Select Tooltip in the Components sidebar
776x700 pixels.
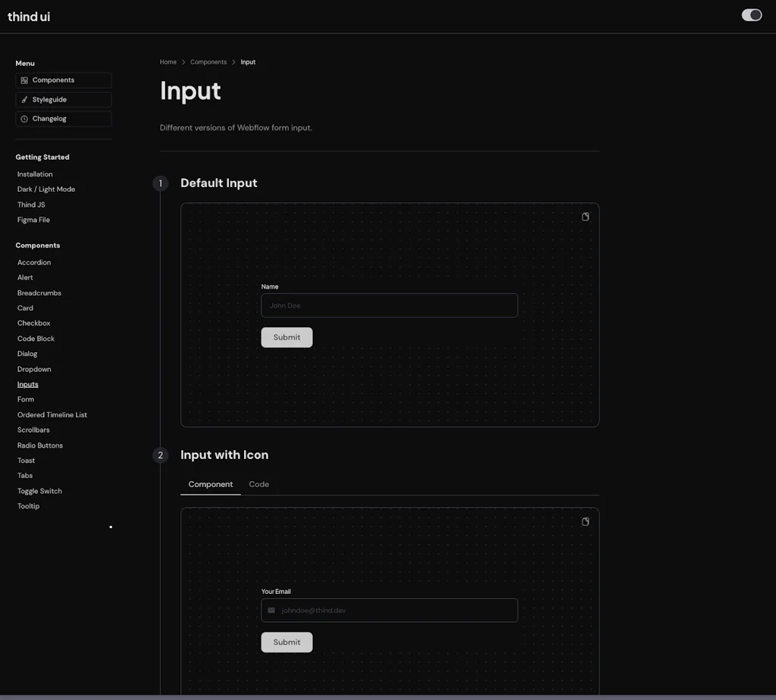pos(28,505)
